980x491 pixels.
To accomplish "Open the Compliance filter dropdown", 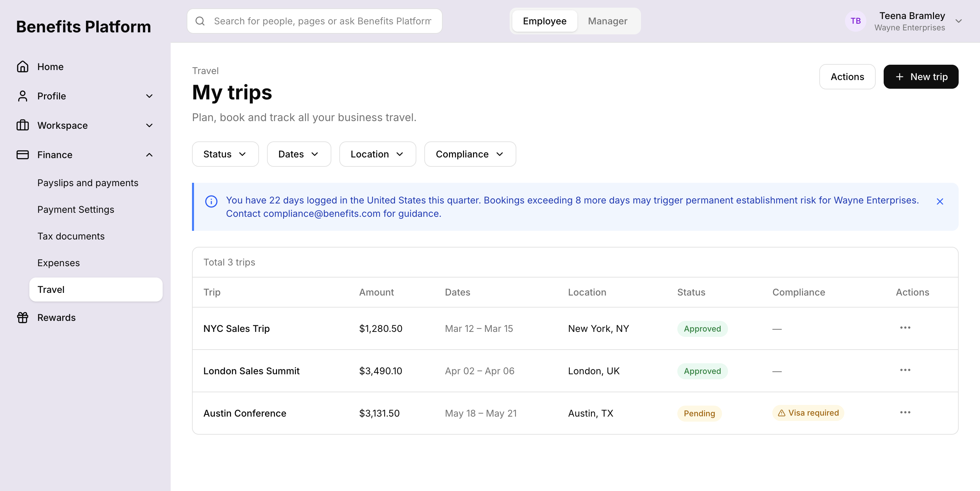I will [x=470, y=154].
